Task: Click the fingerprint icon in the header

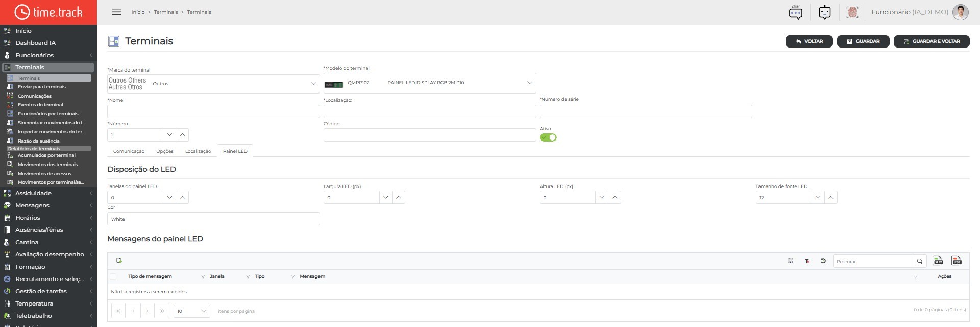Action: pyautogui.click(x=852, y=12)
